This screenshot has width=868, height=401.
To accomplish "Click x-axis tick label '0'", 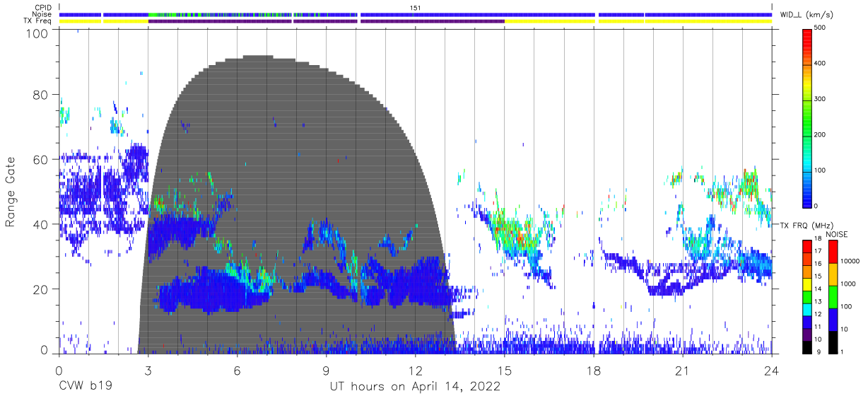I will click(59, 371).
